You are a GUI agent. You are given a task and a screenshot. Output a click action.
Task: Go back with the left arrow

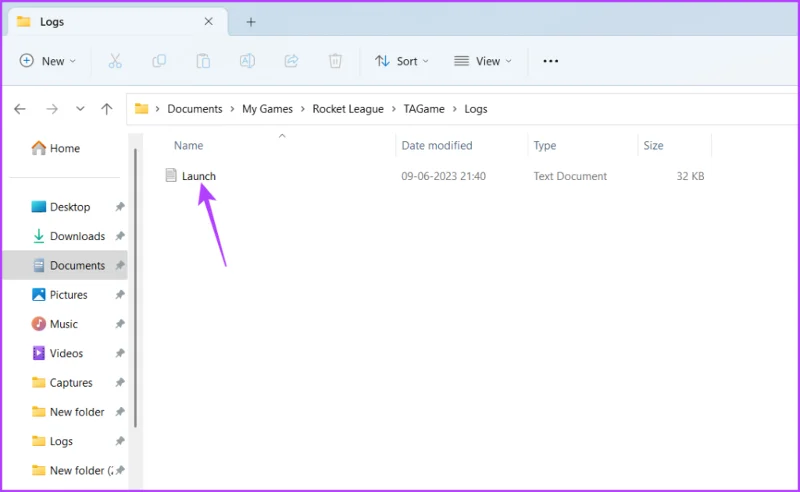coord(20,109)
